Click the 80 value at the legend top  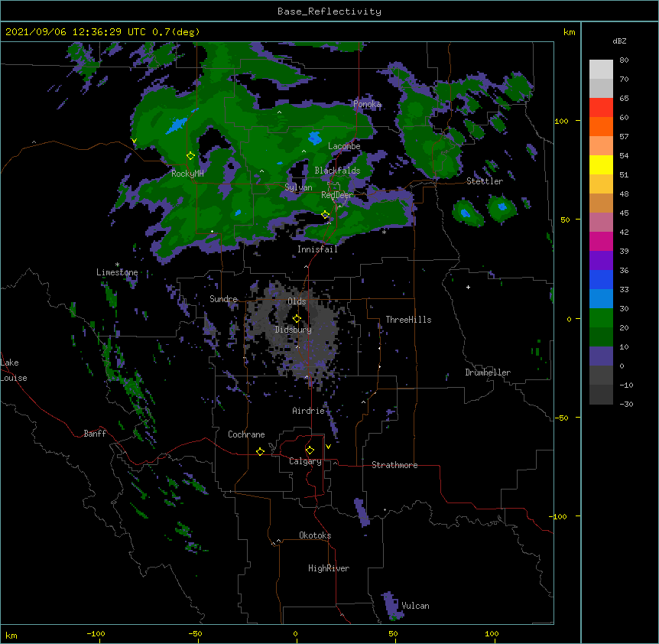[624, 60]
